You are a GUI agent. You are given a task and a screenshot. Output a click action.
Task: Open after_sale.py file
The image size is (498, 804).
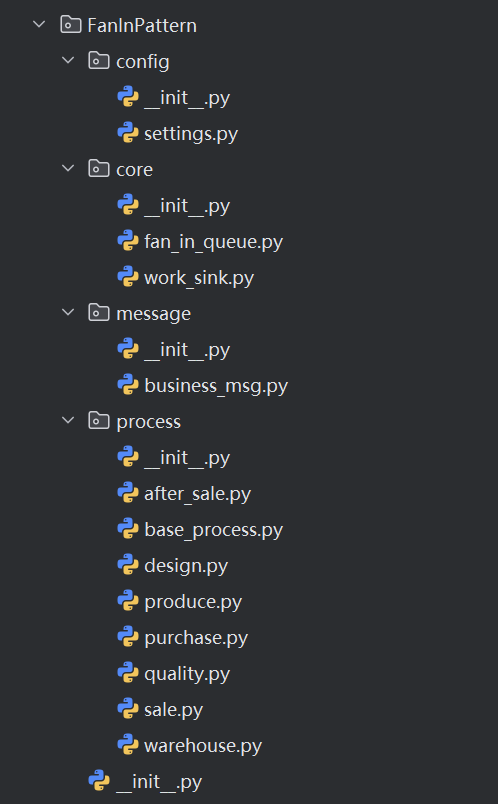point(197,493)
